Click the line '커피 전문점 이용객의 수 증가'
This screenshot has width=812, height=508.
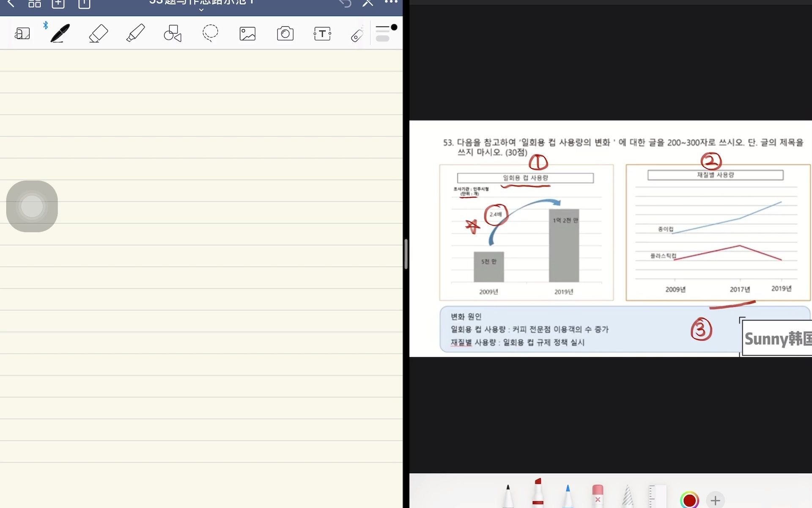pyautogui.click(x=560, y=329)
